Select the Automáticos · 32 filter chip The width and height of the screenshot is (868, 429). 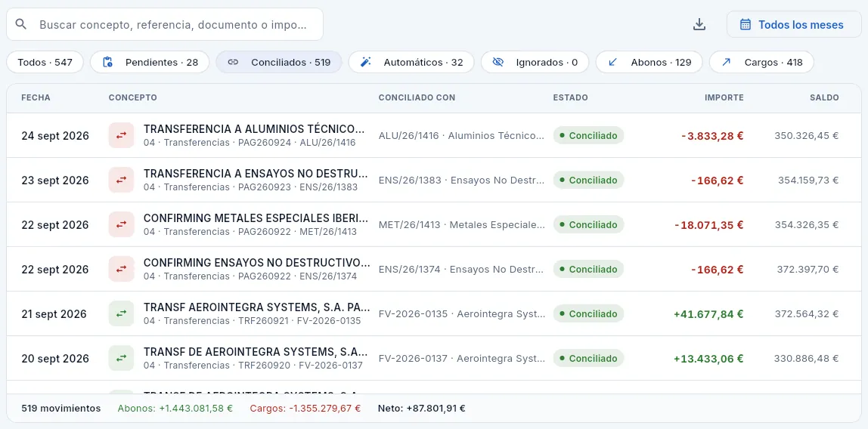tap(411, 63)
